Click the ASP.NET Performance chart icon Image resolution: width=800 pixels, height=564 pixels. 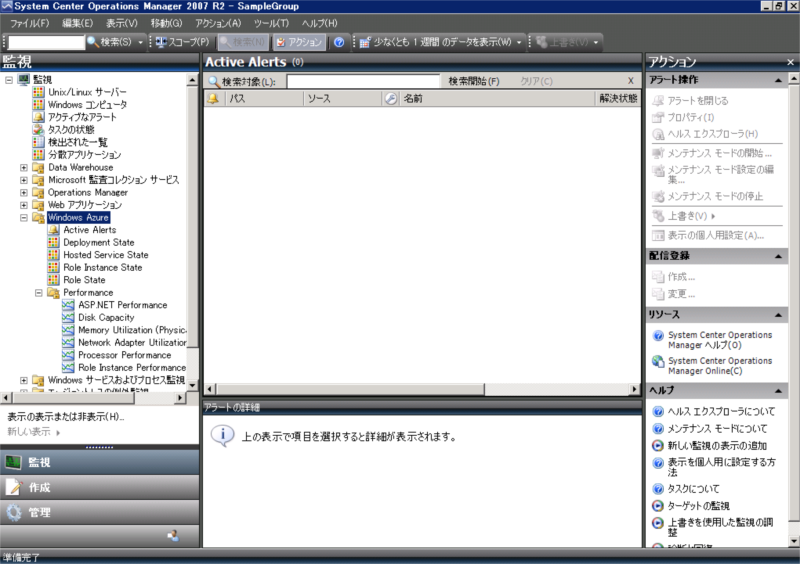click(x=68, y=305)
